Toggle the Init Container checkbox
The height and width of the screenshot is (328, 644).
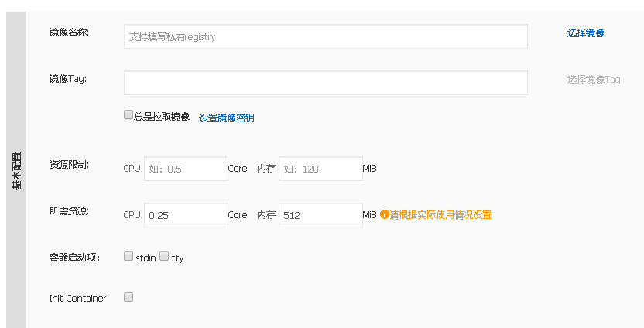click(x=128, y=297)
